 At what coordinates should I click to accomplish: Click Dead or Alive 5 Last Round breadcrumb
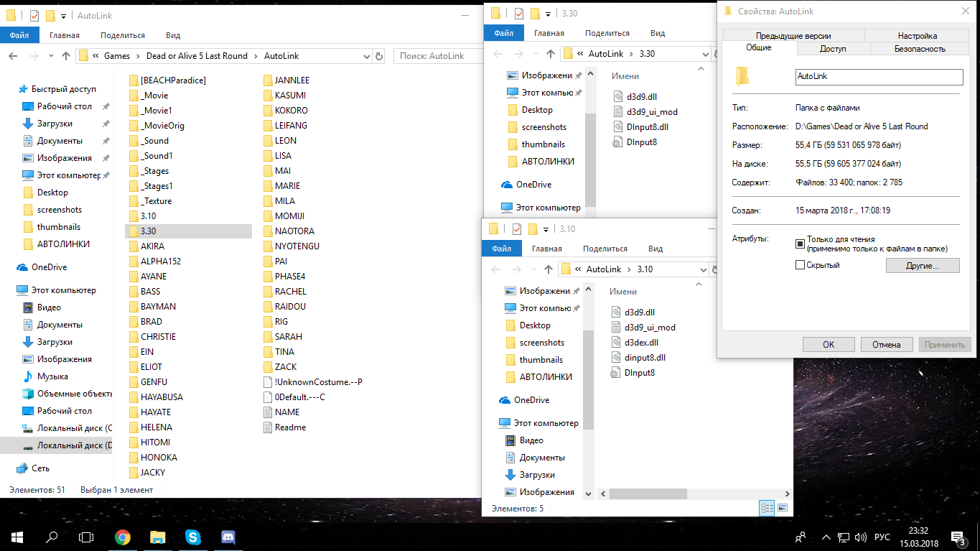click(x=197, y=56)
